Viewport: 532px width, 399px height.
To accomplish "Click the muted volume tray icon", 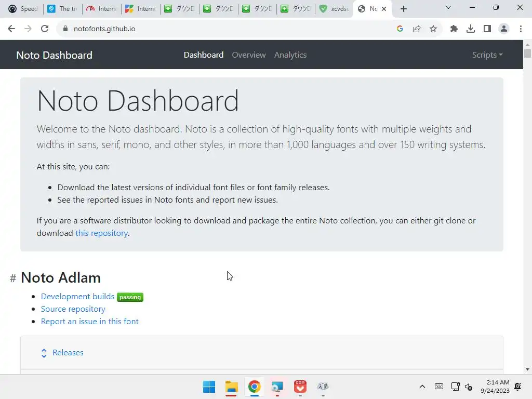I will coord(469,387).
